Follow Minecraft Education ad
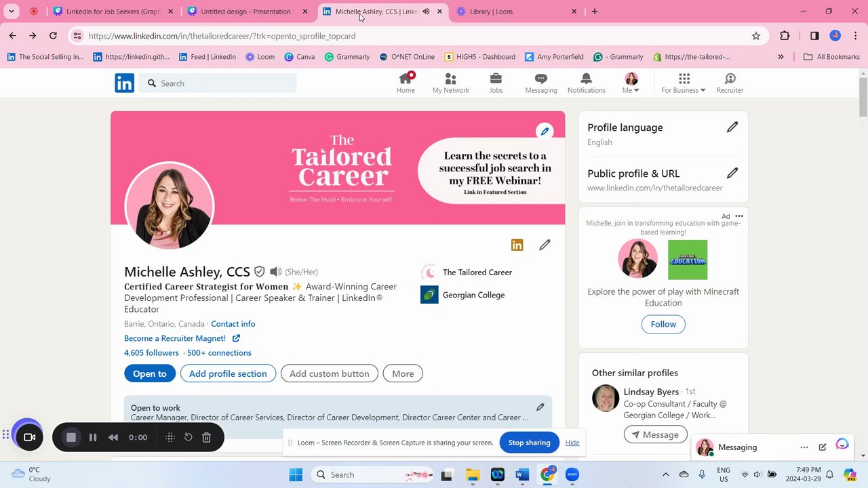Image resolution: width=868 pixels, height=488 pixels. pos(663,324)
